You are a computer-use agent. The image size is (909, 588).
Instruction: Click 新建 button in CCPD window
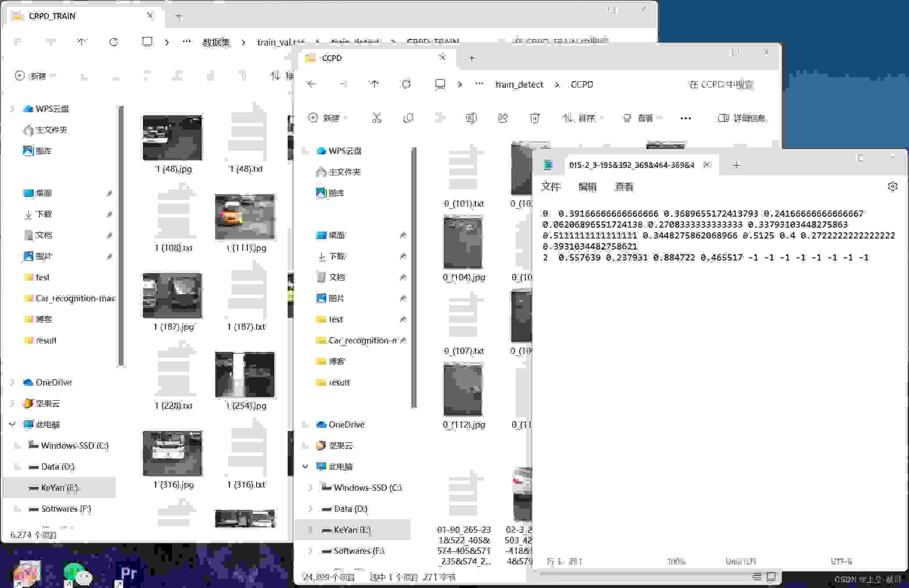pos(328,118)
